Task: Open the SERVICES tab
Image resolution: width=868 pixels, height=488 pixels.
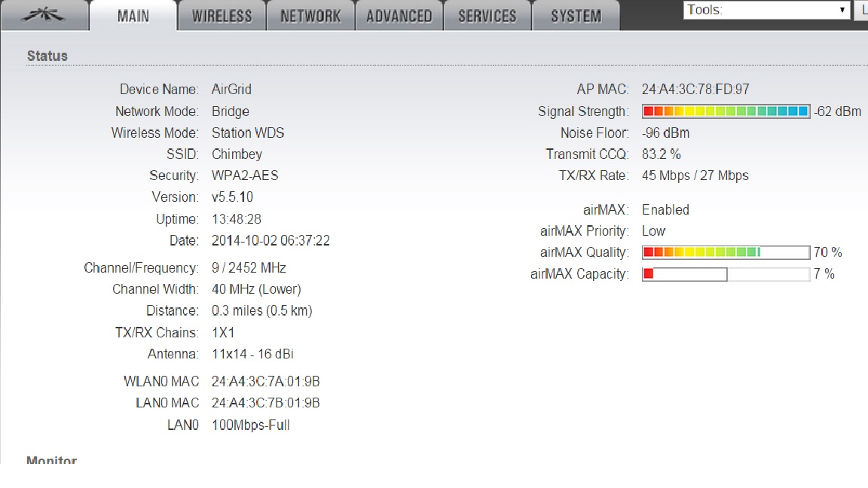Action: point(487,16)
